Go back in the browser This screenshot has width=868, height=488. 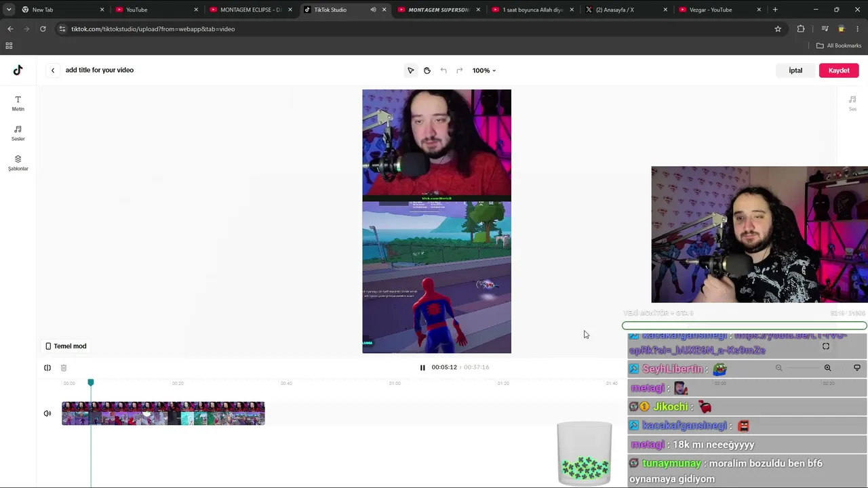[10, 29]
